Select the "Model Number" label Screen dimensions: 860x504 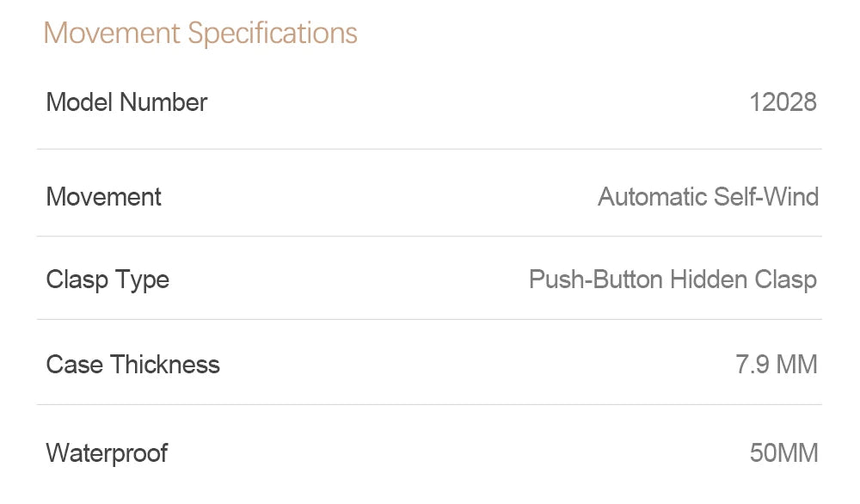point(126,102)
